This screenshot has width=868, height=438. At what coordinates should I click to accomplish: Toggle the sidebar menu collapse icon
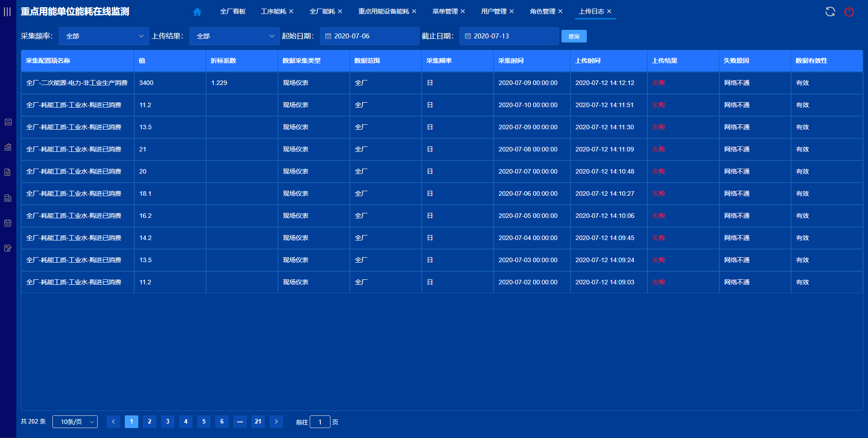(x=7, y=12)
